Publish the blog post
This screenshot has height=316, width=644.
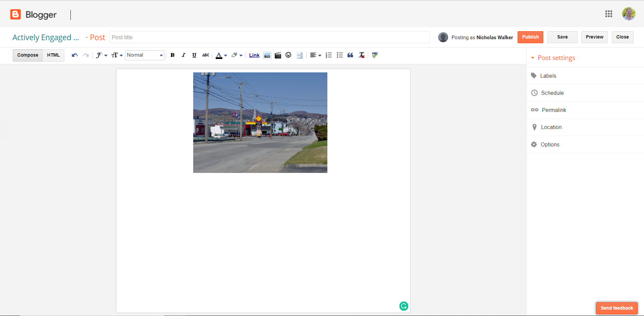(x=530, y=37)
